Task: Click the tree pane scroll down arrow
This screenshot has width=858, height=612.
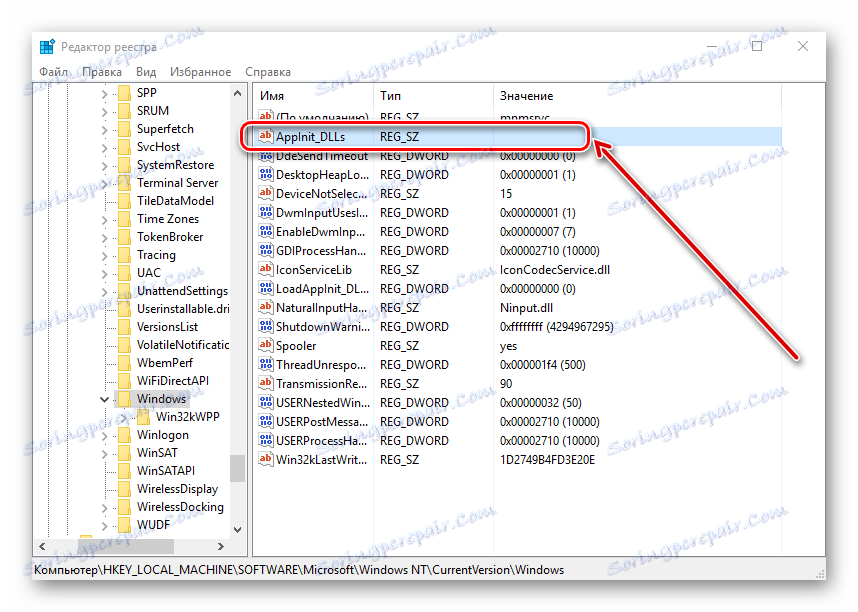Action: tap(237, 529)
